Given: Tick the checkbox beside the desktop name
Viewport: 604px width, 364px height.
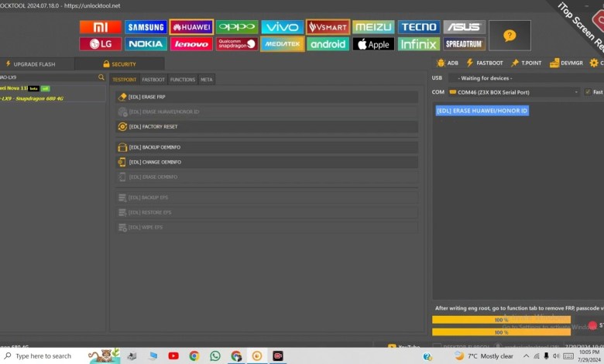Looking at the screenshot, I should (x=437, y=346).
